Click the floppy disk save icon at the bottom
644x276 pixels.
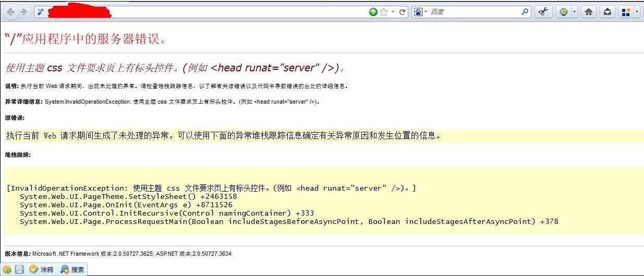(19, 269)
